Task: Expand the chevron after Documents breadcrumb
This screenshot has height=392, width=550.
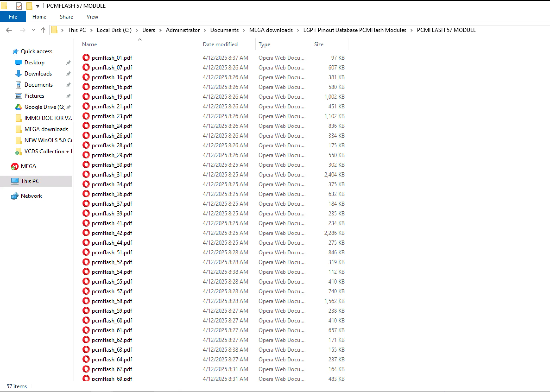Action: click(x=244, y=30)
